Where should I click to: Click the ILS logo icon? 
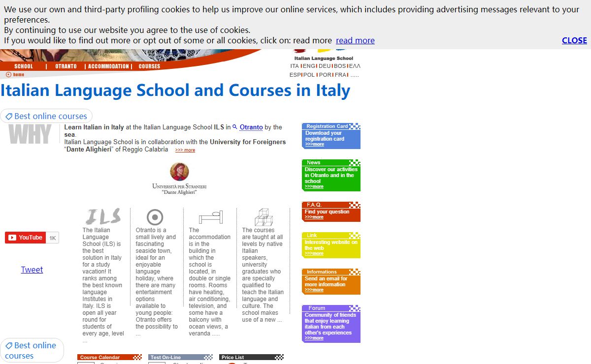click(x=103, y=216)
